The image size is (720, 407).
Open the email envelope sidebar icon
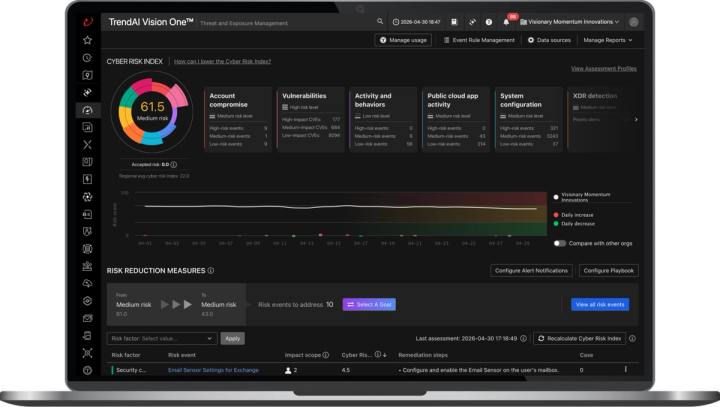[x=87, y=318]
